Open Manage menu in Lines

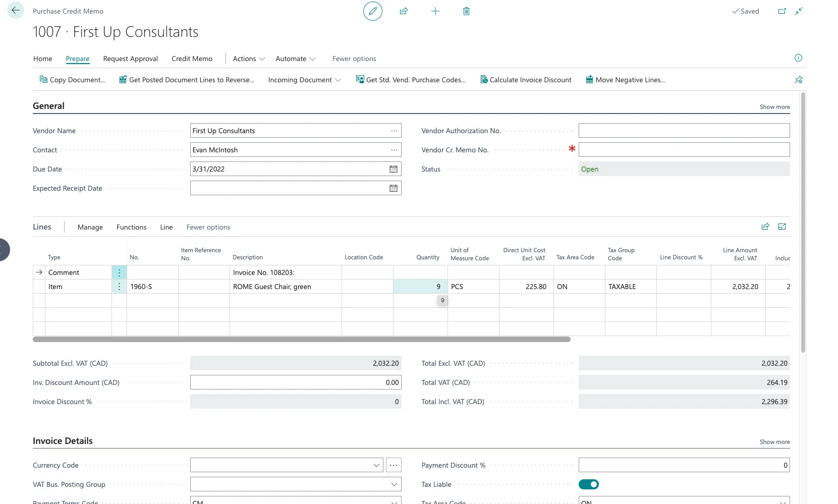90,227
